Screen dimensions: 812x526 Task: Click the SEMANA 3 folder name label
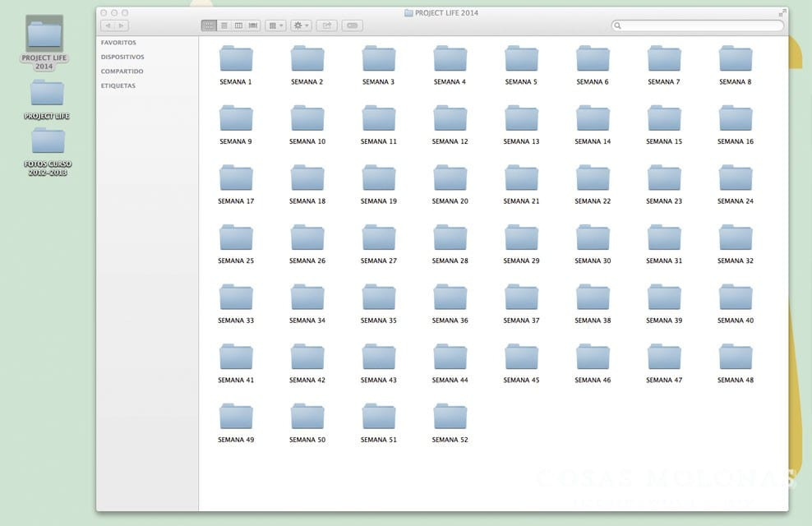tap(379, 82)
